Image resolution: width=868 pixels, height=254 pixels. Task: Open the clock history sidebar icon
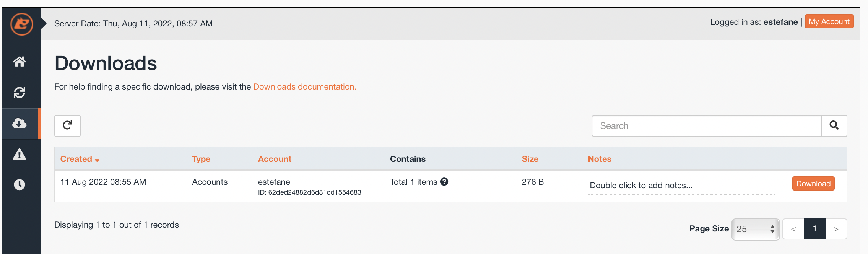tap(20, 185)
